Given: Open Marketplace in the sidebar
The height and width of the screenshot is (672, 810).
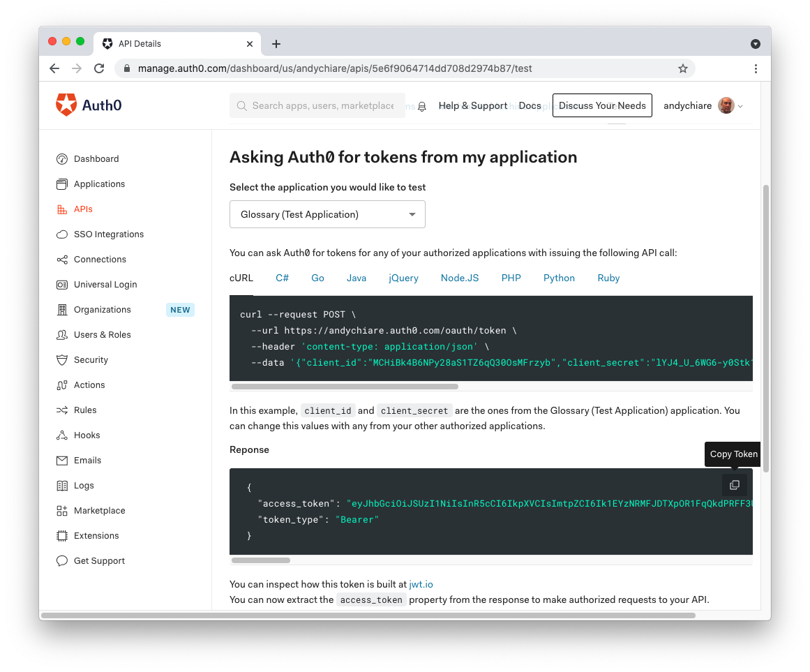Looking at the screenshot, I should pyautogui.click(x=99, y=511).
